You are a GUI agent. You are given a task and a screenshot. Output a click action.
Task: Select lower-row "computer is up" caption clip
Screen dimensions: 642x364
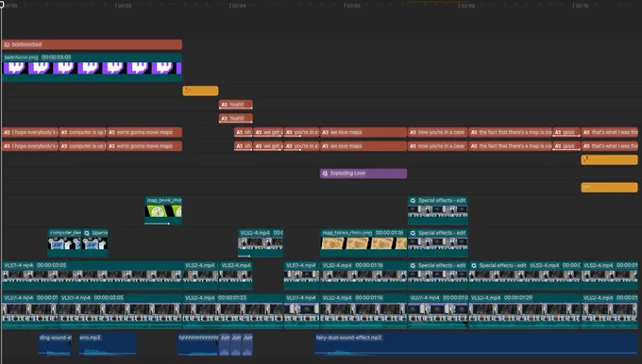(x=82, y=146)
